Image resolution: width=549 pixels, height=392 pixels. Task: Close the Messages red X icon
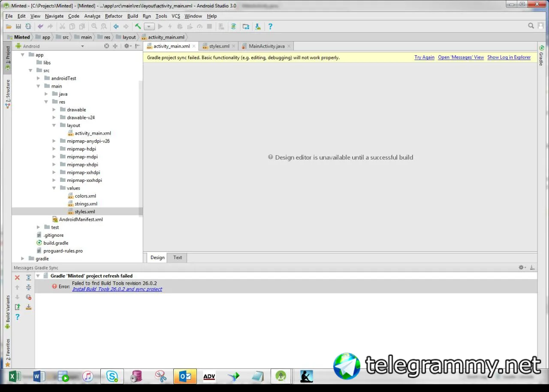point(17,278)
